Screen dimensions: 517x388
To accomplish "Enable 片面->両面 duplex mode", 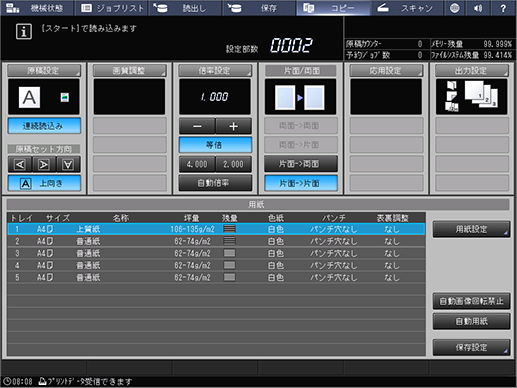I will point(301,164).
